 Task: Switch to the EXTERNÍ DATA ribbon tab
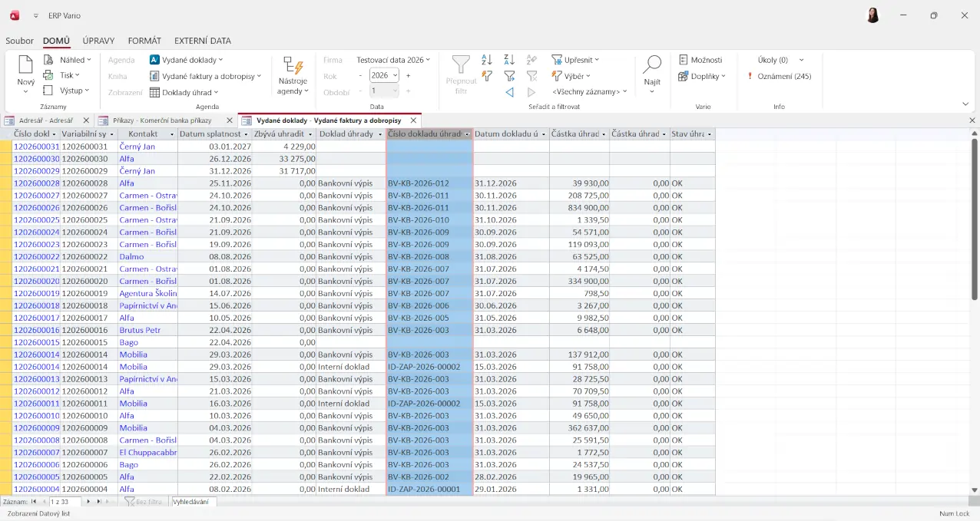point(202,41)
